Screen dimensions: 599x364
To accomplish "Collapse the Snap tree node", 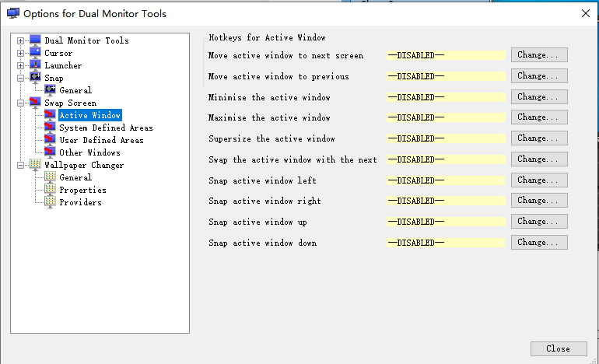I will (21, 78).
